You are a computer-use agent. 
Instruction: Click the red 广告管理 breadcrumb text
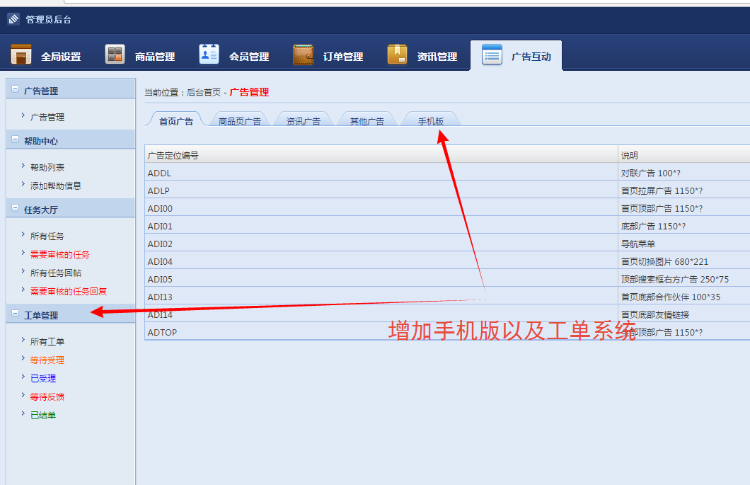(249, 92)
